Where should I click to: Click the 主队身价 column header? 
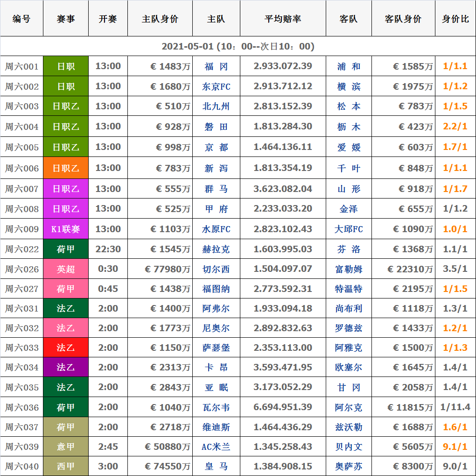click(160, 19)
